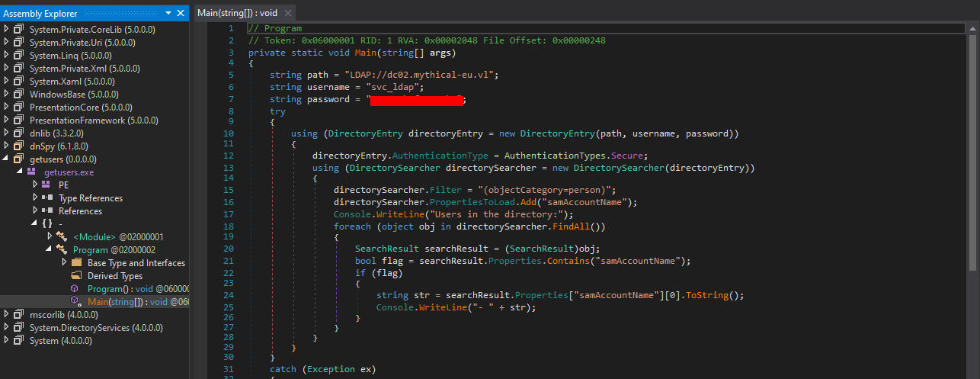
Task: Click the PresentationFramework assembly icon
Action: (19, 120)
